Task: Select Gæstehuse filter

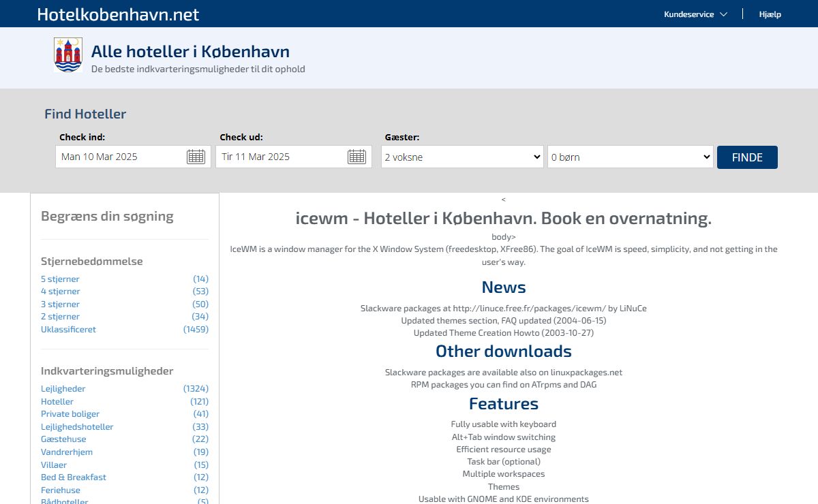Action: (x=63, y=439)
